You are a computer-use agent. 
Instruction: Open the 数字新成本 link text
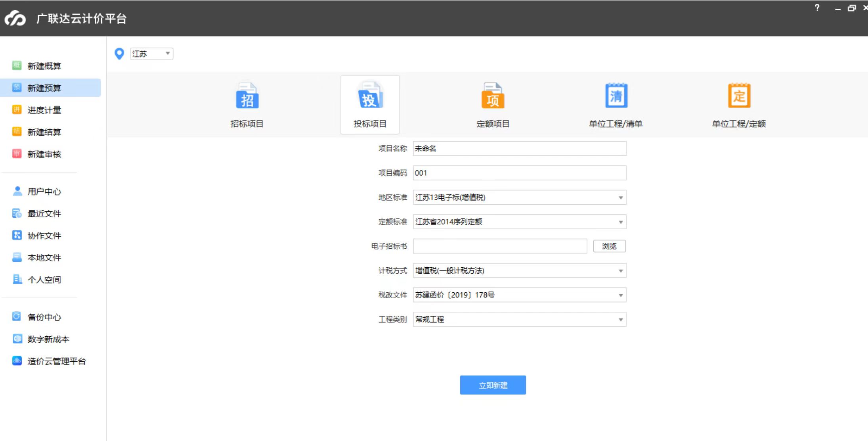(x=48, y=339)
